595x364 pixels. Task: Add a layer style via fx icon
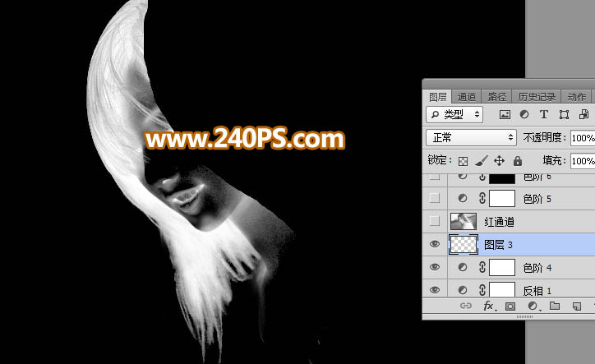click(x=488, y=306)
